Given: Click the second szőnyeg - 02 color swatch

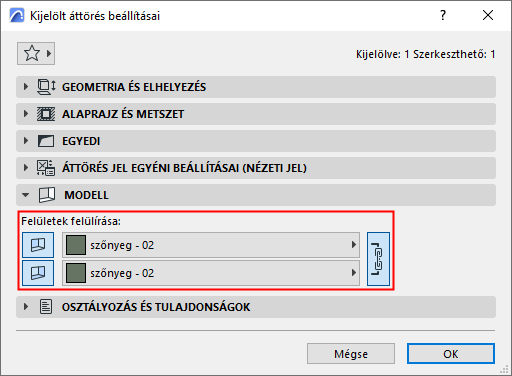Looking at the screenshot, I should 76,273.
